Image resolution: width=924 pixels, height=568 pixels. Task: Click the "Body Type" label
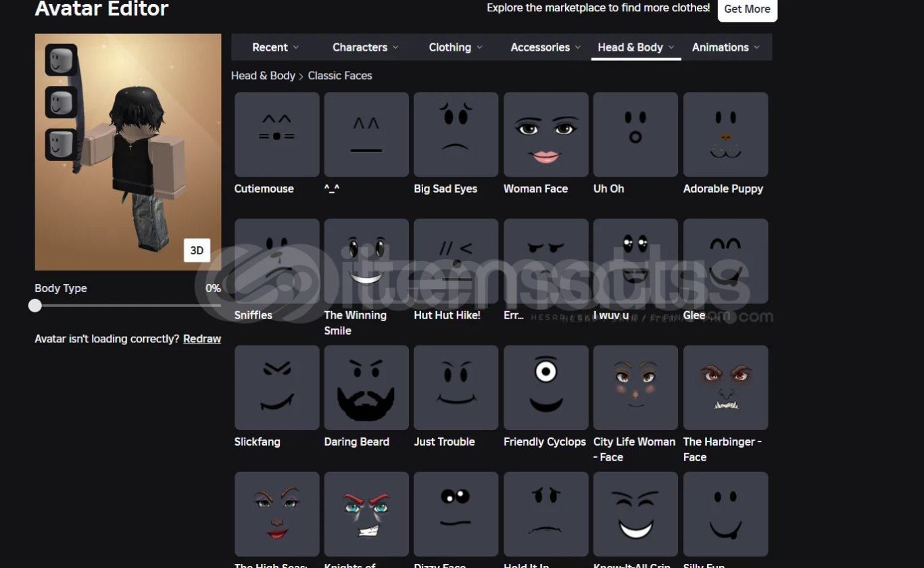pyautogui.click(x=61, y=288)
